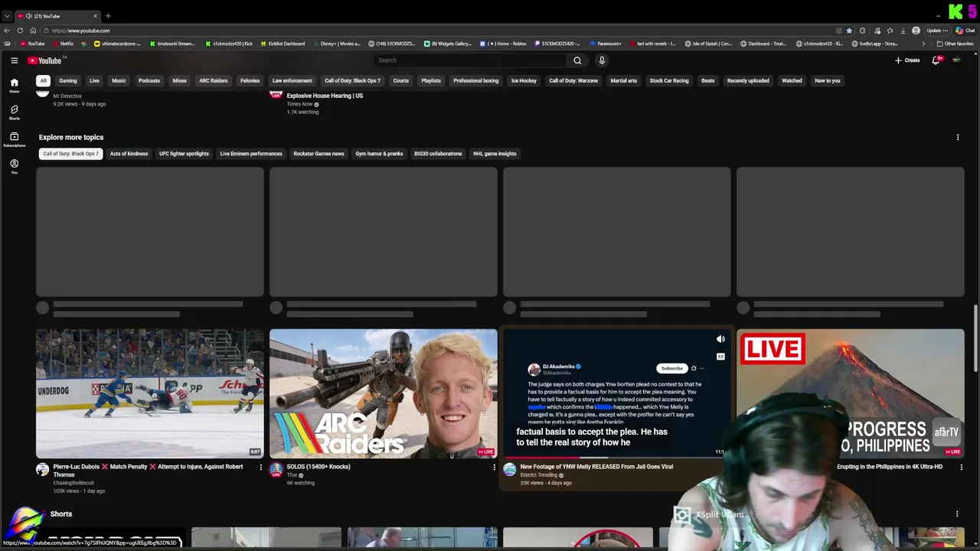Mute the playing YNW Melly preview
This screenshot has height=551, width=980.
tap(720, 339)
